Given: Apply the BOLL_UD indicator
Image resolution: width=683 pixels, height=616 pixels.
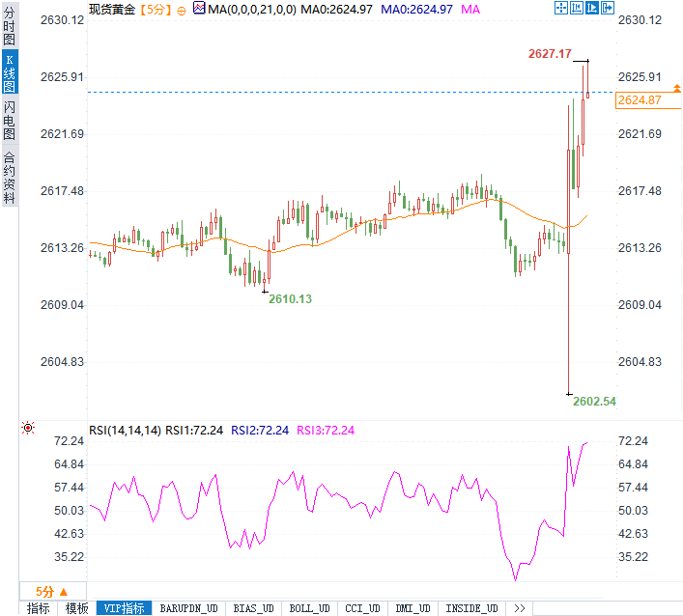Looking at the screenshot, I should click(309, 608).
